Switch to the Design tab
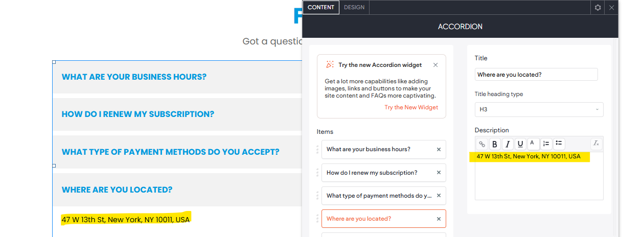 pos(354,7)
